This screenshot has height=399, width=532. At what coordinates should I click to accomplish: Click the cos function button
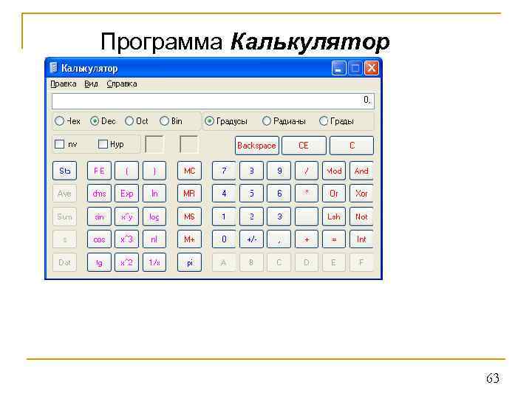coord(99,239)
